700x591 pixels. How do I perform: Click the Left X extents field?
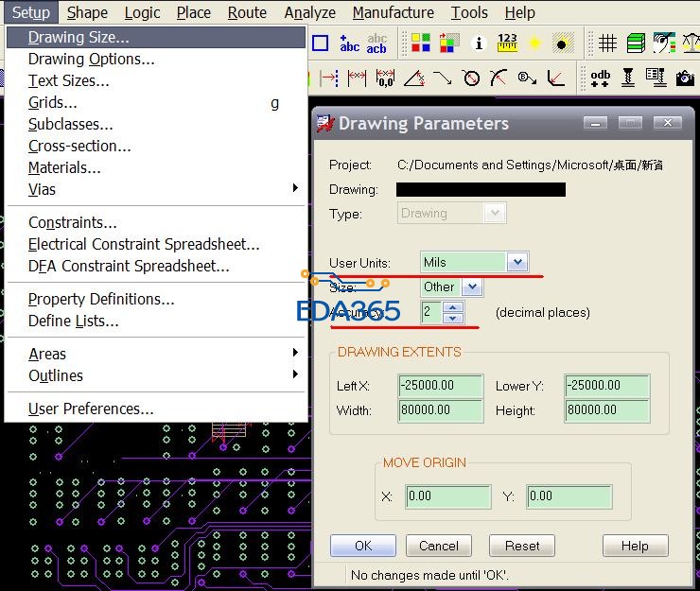(441, 386)
